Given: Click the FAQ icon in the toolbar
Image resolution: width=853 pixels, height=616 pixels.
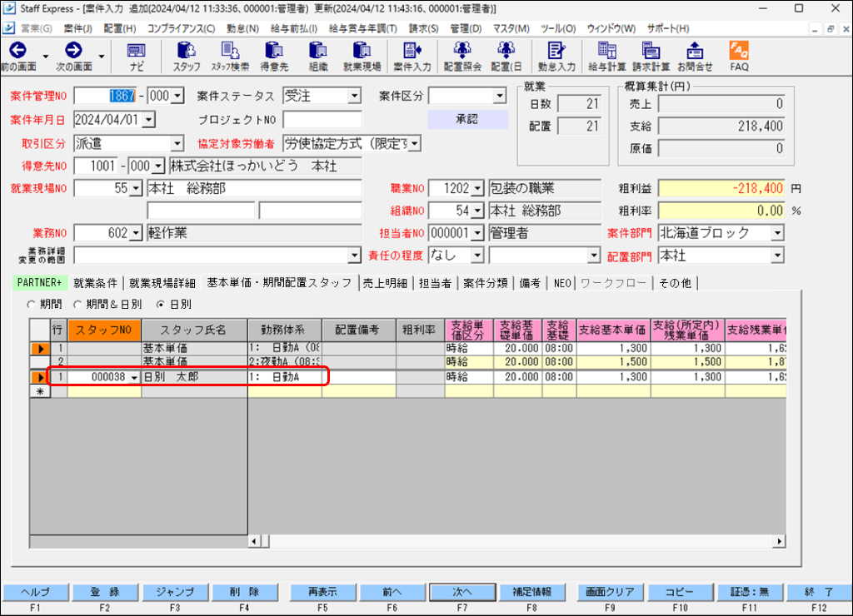Looking at the screenshot, I should click(x=740, y=57).
